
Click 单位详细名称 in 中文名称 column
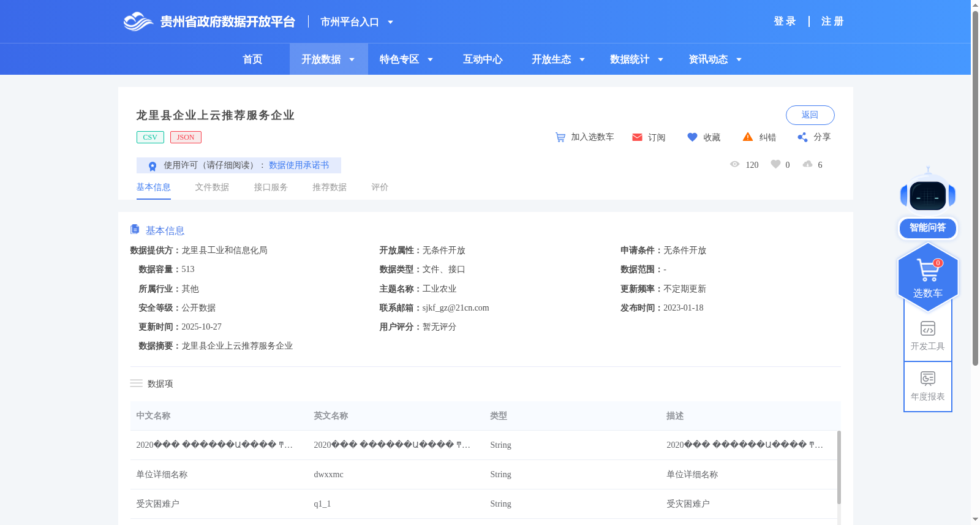pos(162,475)
